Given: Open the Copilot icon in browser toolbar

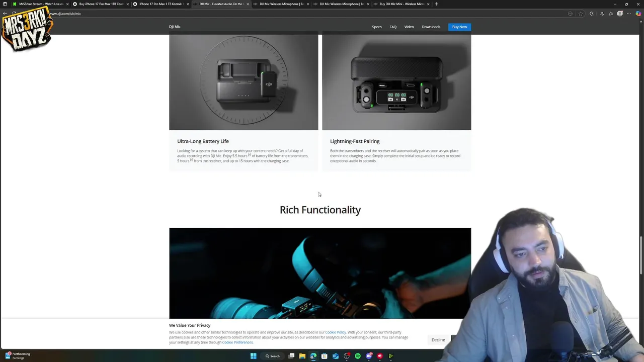Looking at the screenshot, I should [638, 14].
